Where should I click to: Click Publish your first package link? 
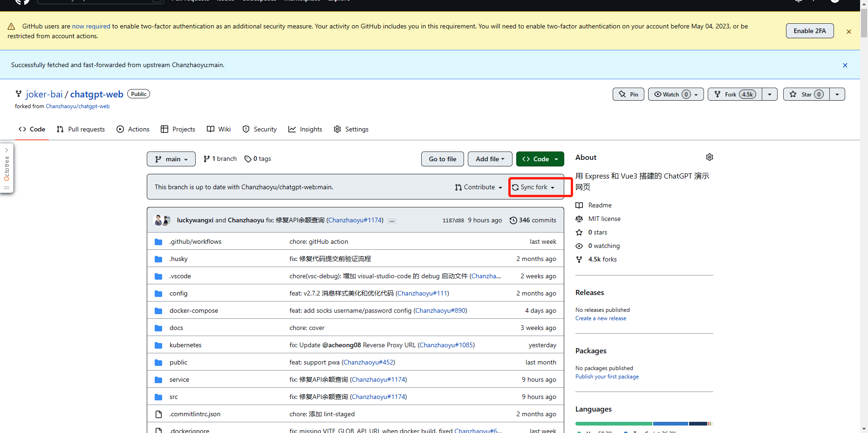[x=607, y=377]
